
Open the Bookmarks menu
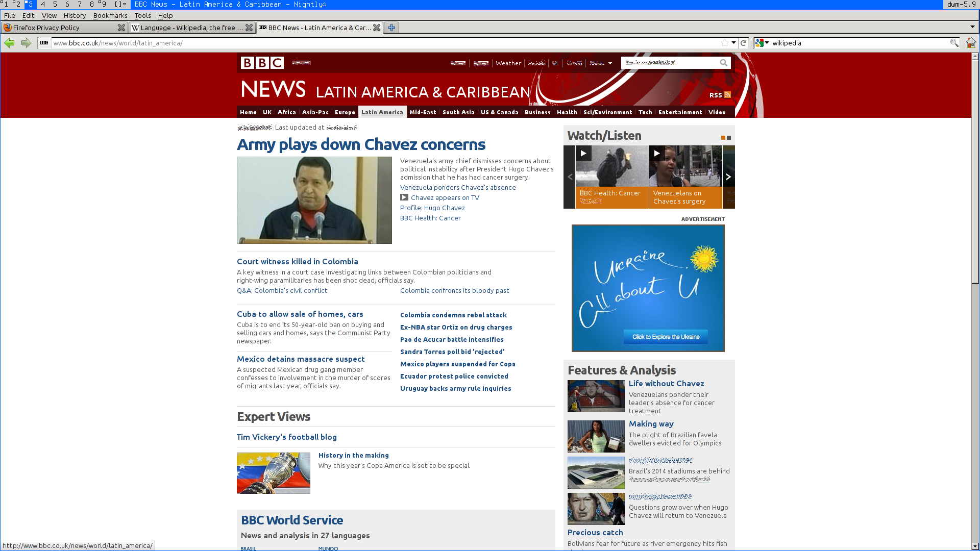tap(110, 15)
